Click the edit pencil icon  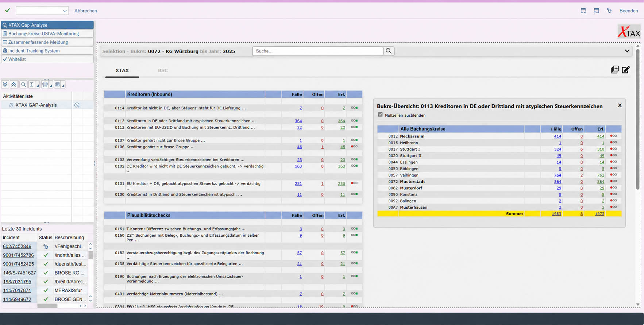(x=626, y=70)
